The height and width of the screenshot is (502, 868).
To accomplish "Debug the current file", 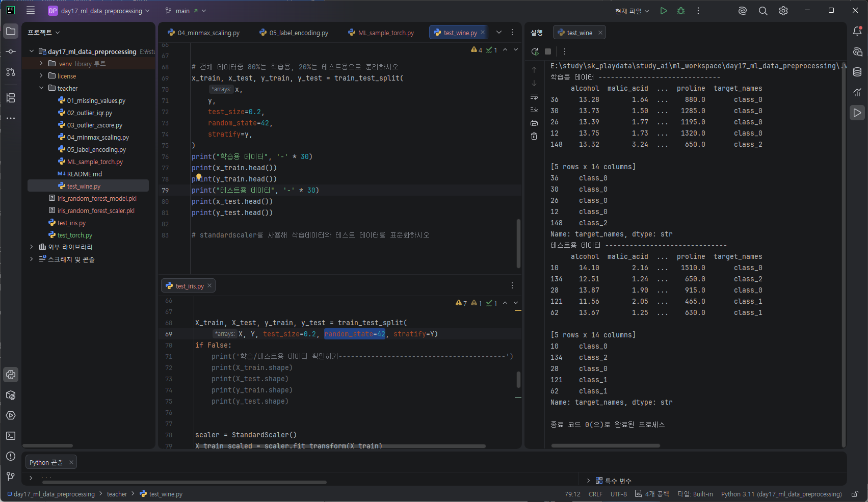I will [x=681, y=11].
